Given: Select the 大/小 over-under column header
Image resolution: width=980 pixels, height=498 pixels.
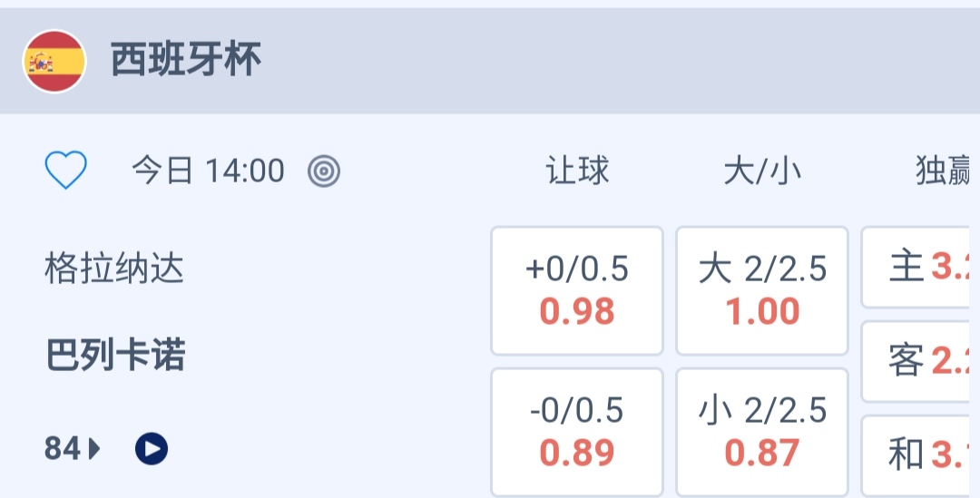Looking at the screenshot, I should pos(762,171).
